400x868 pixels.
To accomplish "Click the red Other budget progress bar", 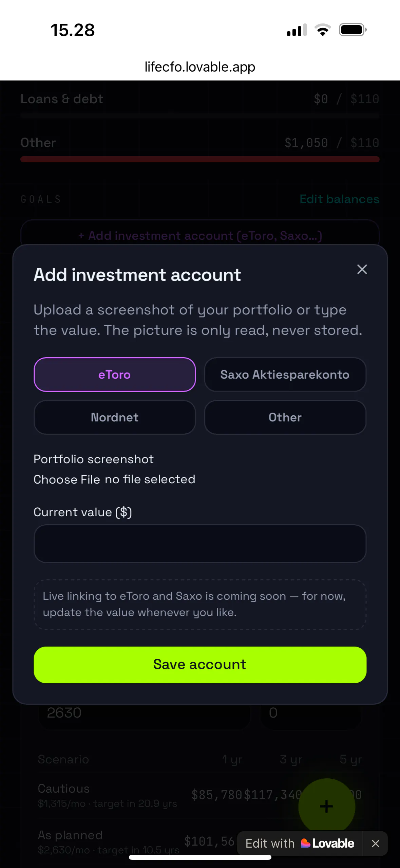I will click(200, 159).
